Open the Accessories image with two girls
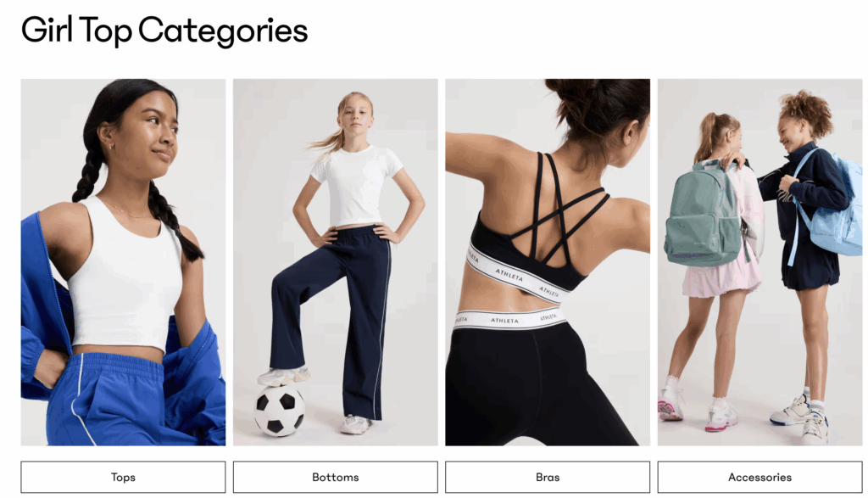This screenshot has height=498, width=868. (x=759, y=262)
